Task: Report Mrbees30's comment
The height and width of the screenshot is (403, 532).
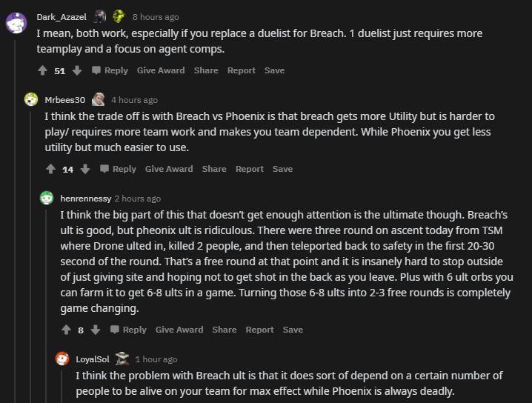Action: pyautogui.click(x=249, y=169)
